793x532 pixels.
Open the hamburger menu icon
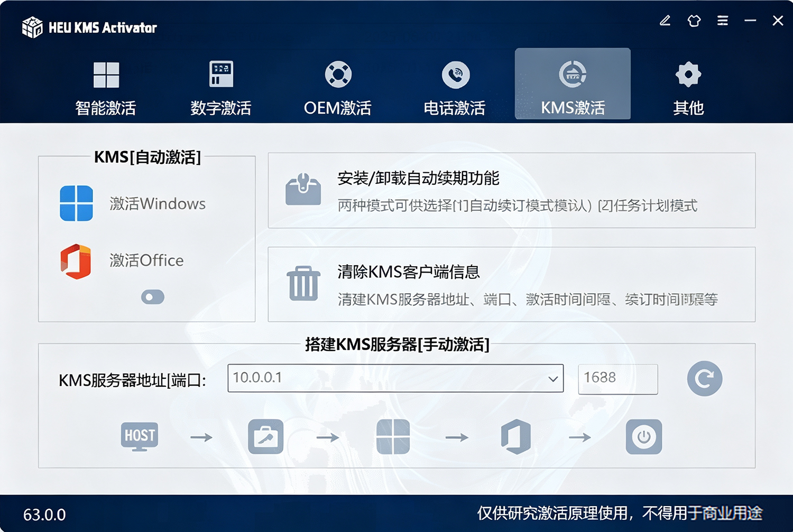(723, 21)
